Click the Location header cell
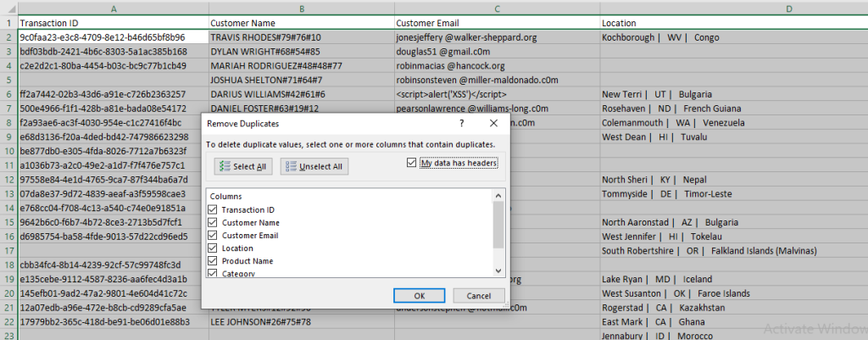 click(733, 23)
